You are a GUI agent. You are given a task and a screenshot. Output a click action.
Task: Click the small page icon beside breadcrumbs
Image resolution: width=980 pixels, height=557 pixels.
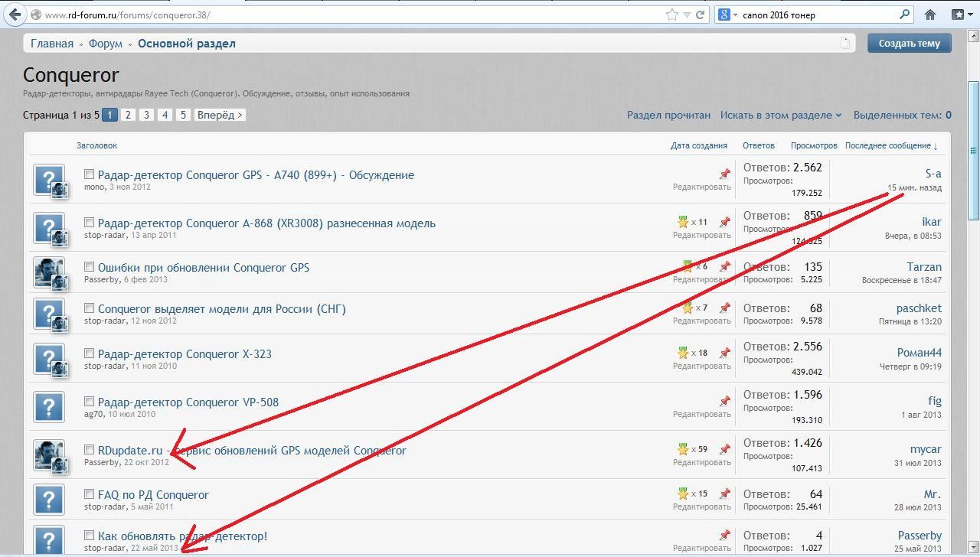point(845,43)
